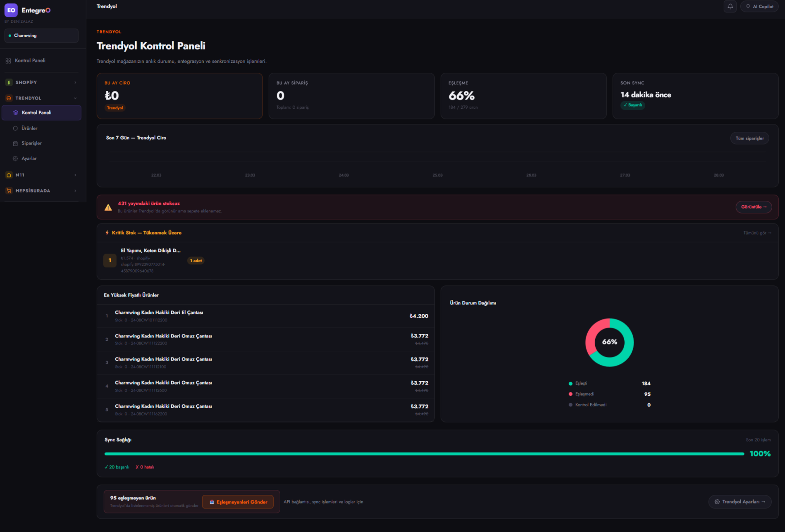Click the Kritik Stok lightning bolt icon
Image resolution: width=785 pixels, height=532 pixels.
click(x=107, y=233)
